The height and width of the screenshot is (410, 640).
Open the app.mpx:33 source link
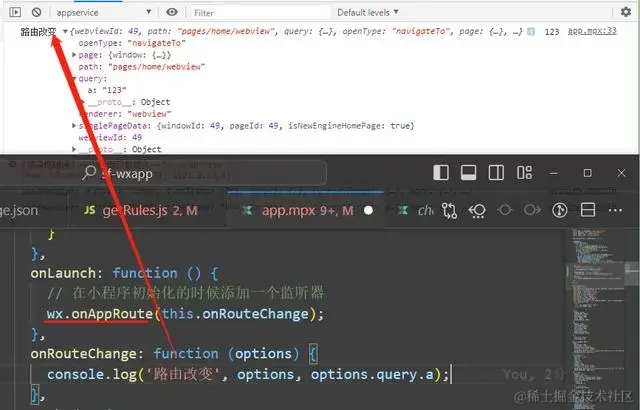(592, 31)
